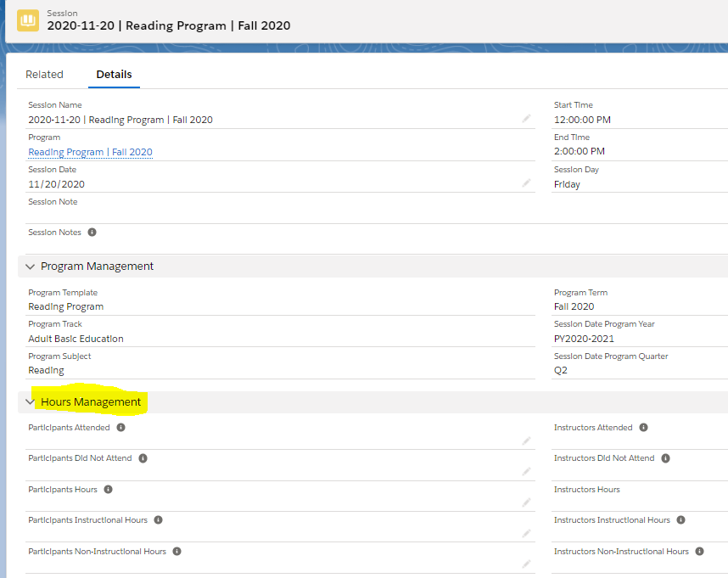
Task: Click info icon next to Participants Attended
Action: [x=120, y=428]
